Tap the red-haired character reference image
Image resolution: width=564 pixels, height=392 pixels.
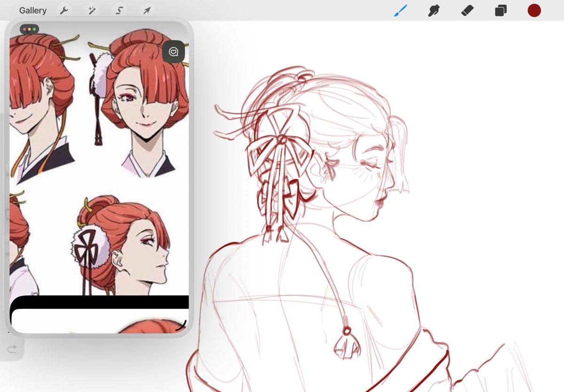99,158
